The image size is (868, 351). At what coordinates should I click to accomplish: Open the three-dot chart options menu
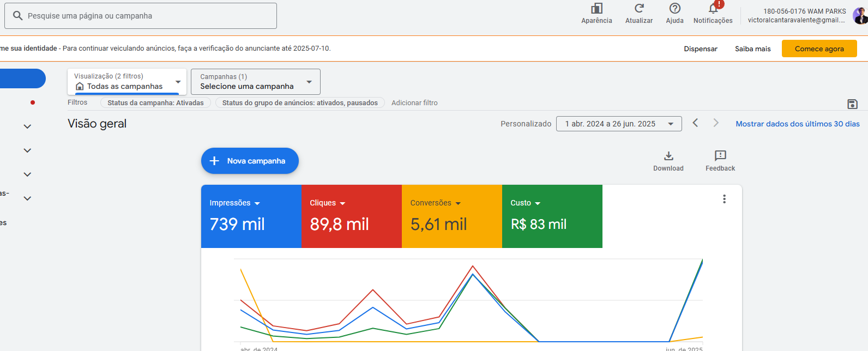pos(724,199)
